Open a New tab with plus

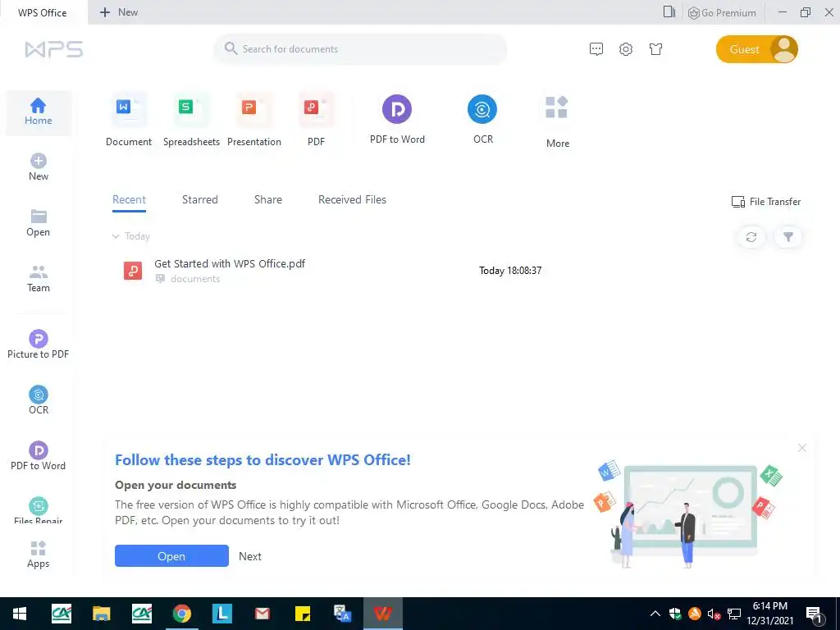click(119, 12)
